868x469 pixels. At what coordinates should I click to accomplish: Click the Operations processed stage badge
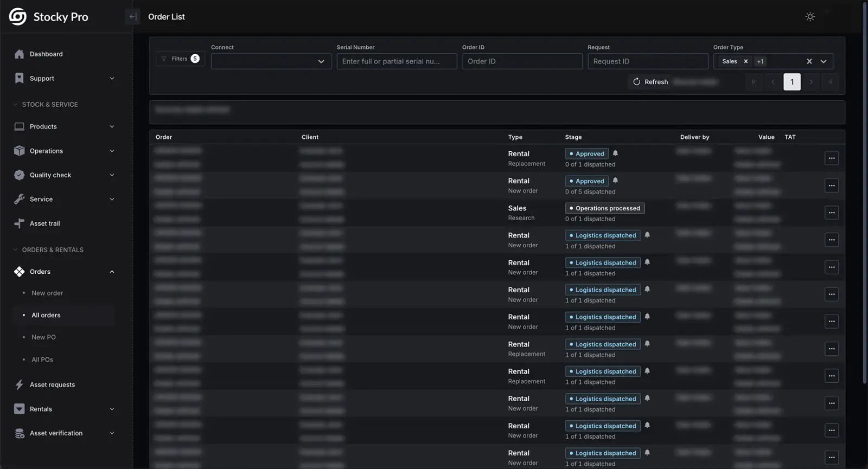[x=605, y=208]
